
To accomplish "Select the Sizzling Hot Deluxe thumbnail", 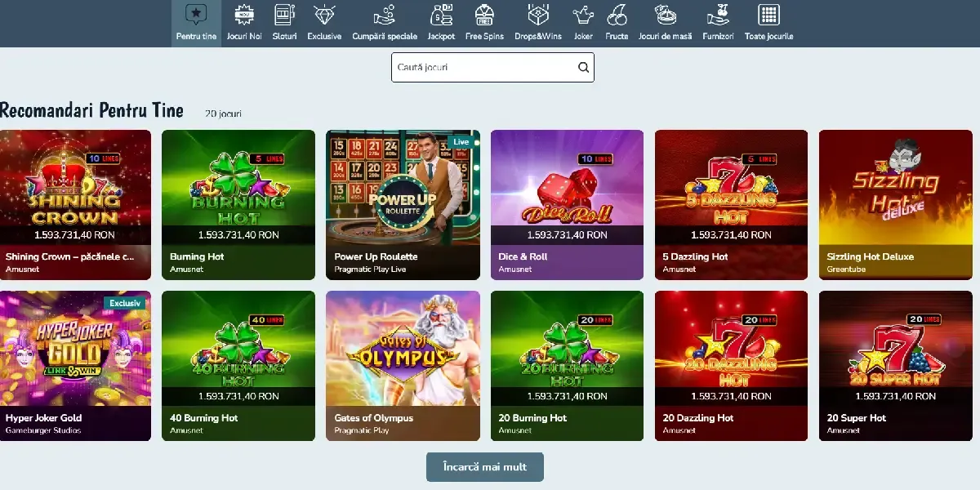I will (x=896, y=205).
